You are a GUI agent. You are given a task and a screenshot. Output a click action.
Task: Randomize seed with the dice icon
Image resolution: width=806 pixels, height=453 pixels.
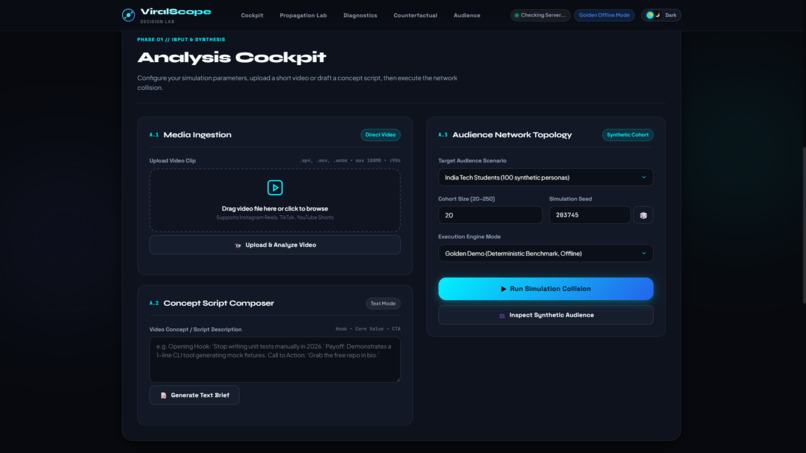[643, 215]
